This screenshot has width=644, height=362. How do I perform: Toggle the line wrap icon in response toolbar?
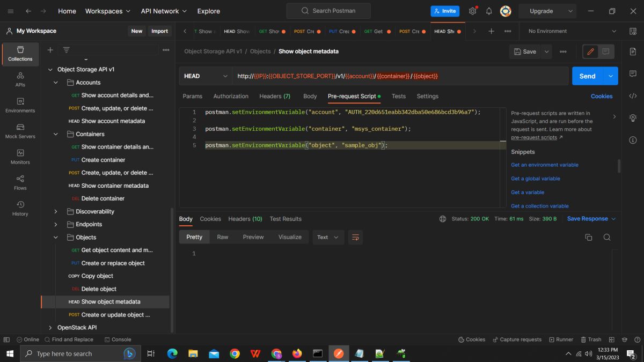[355, 237]
